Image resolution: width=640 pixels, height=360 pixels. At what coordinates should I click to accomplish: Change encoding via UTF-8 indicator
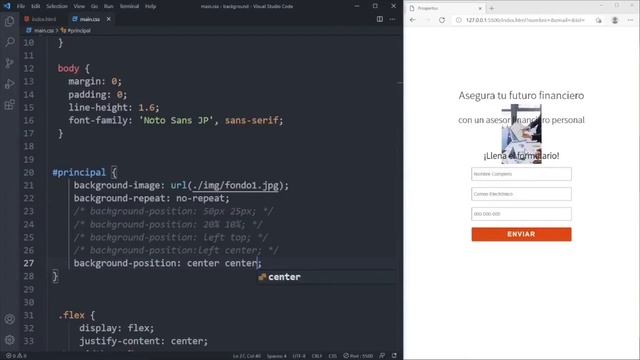pos(299,356)
